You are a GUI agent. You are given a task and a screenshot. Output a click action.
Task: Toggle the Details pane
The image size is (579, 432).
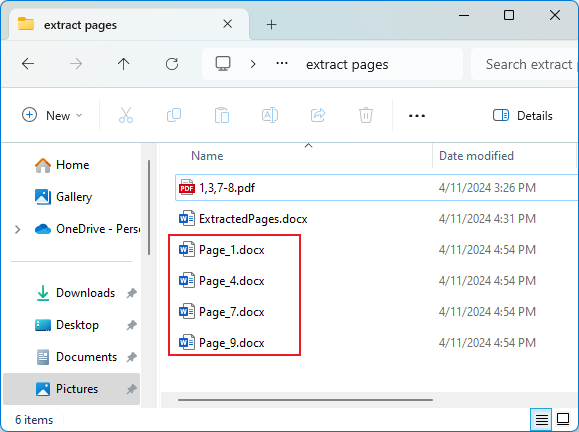523,116
